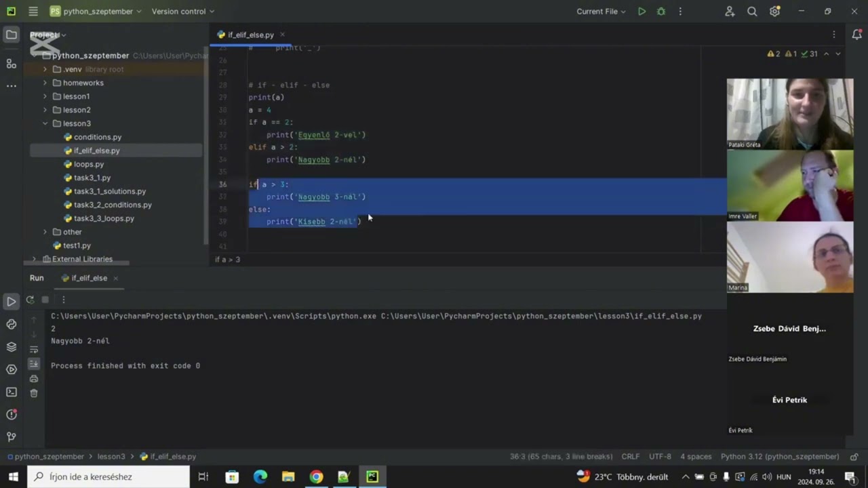
Task: Open IDE settings gear
Action: (x=775, y=12)
